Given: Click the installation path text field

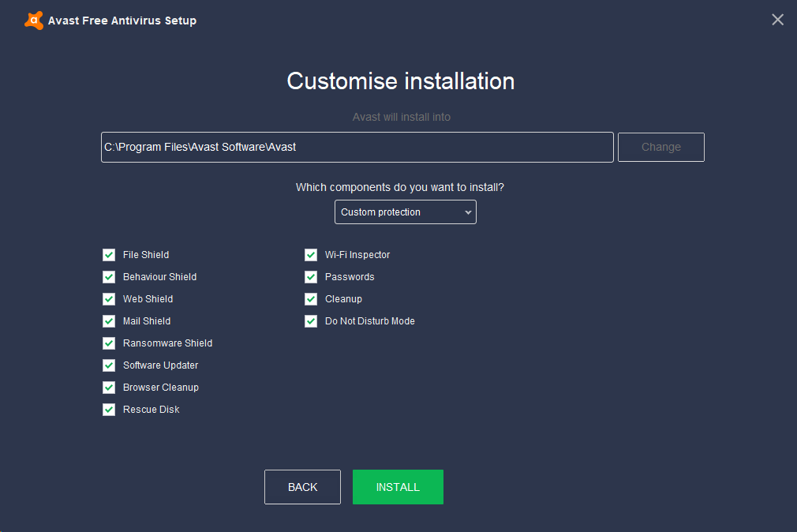Looking at the screenshot, I should click(x=357, y=147).
